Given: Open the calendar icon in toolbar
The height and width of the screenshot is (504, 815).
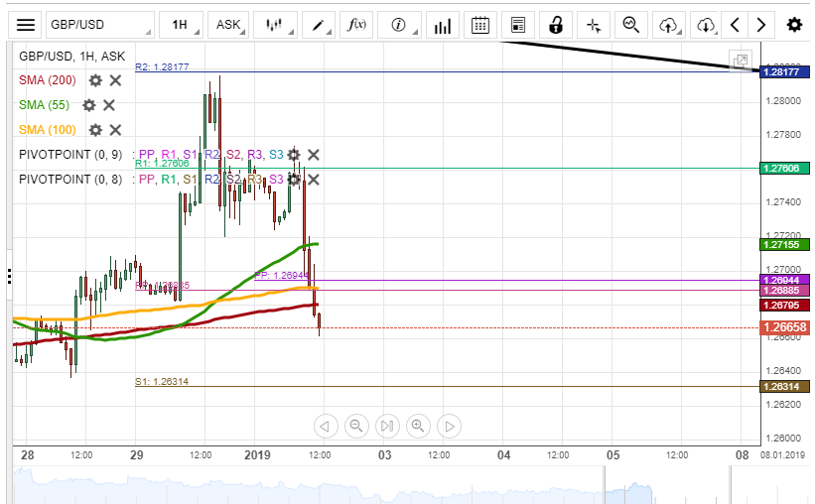Looking at the screenshot, I should [480, 25].
